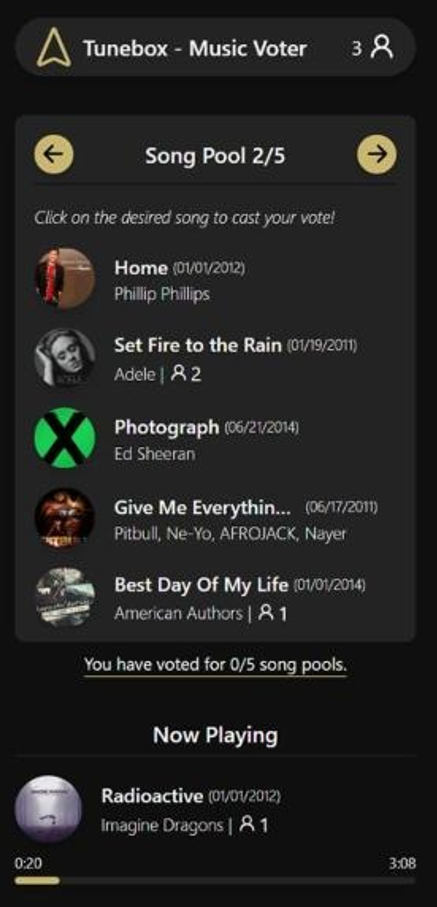Click the Song Pool 2/5 heading
This screenshot has height=907, width=437.
(215, 155)
